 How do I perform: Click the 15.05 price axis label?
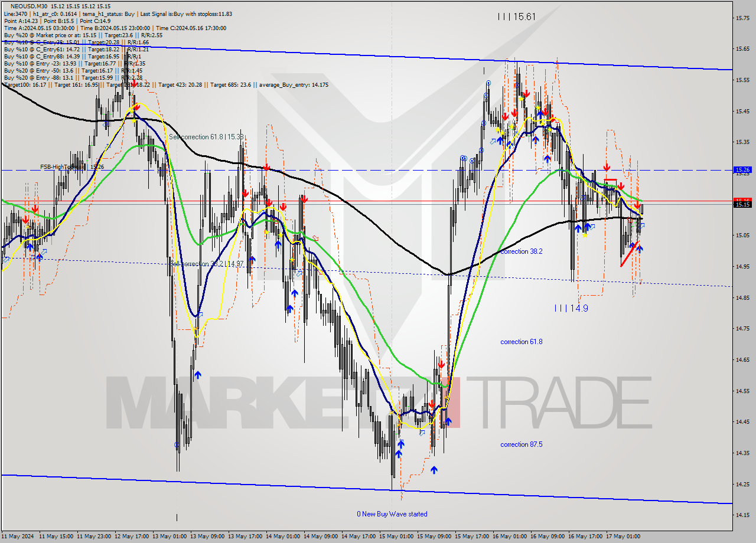pos(742,235)
